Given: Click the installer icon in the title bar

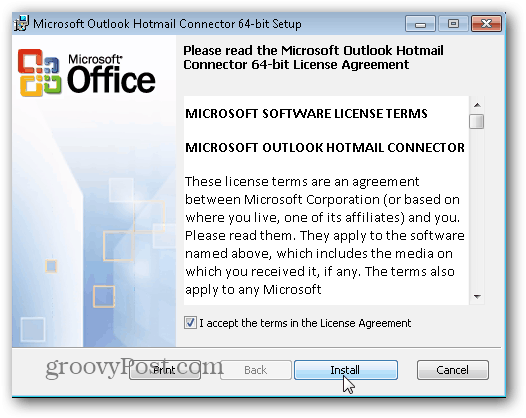Looking at the screenshot, I should (21, 23).
